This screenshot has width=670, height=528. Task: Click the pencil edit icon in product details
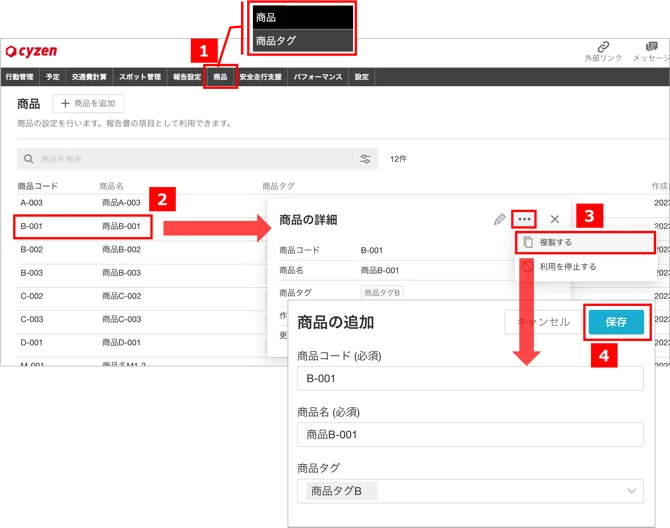[x=500, y=220]
